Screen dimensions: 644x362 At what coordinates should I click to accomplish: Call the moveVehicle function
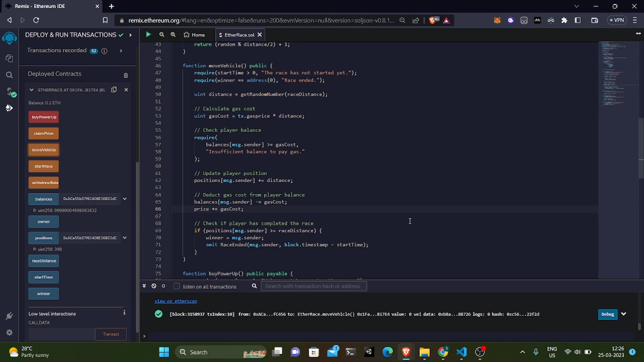click(44, 150)
